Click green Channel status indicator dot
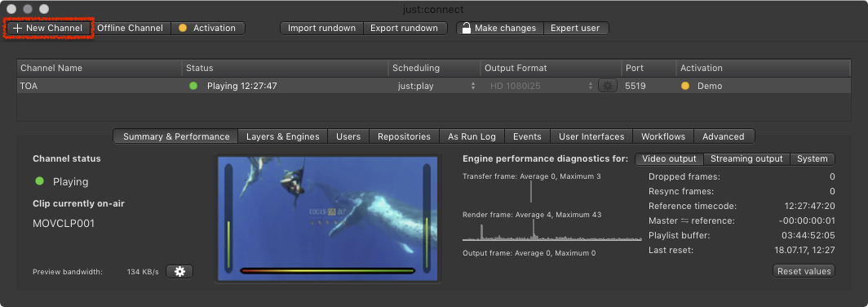 (x=39, y=181)
